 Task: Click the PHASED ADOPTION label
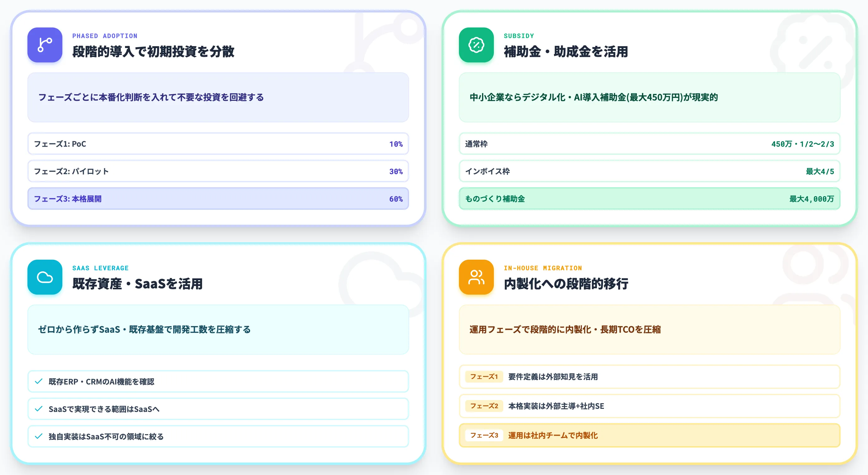point(105,36)
